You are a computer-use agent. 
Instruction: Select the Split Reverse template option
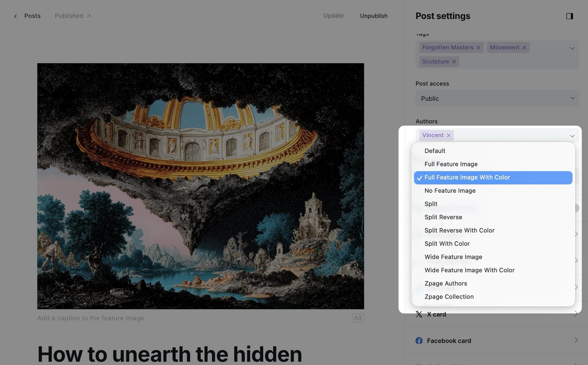coord(443,217)
